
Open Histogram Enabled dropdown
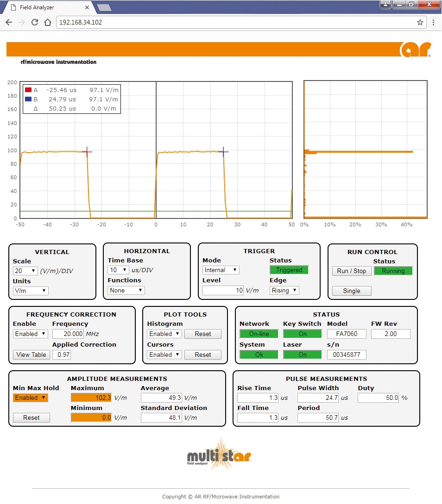click(164, 334)
